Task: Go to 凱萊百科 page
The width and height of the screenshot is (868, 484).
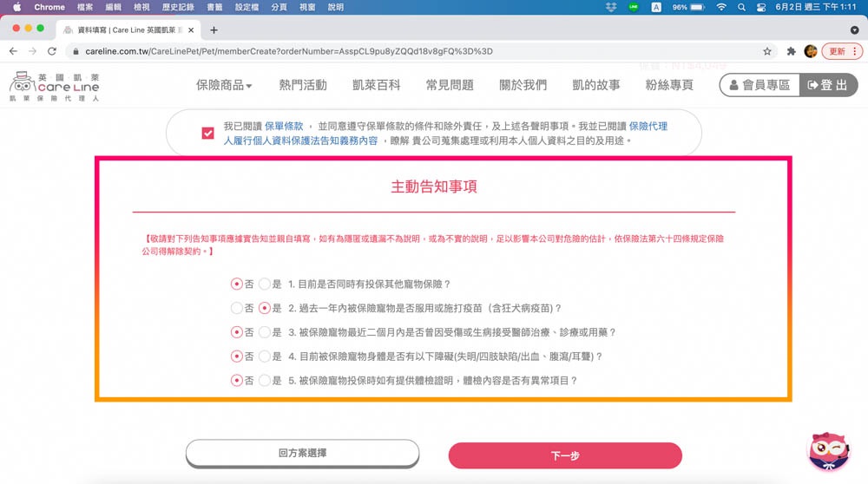Action: click(x=377, y=85)
